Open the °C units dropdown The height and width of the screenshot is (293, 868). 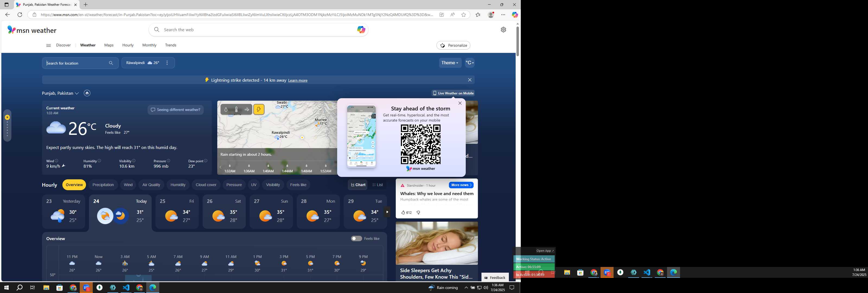469,63
